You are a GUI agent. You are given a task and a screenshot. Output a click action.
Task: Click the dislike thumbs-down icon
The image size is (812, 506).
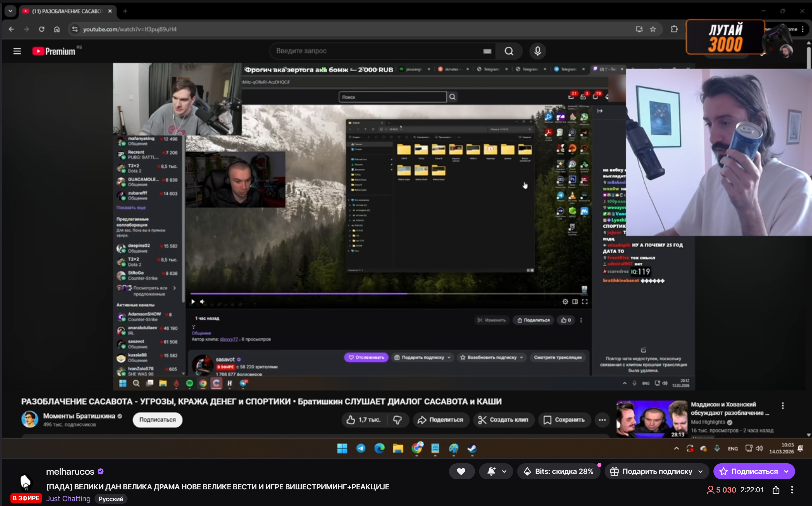pos(397,420)
